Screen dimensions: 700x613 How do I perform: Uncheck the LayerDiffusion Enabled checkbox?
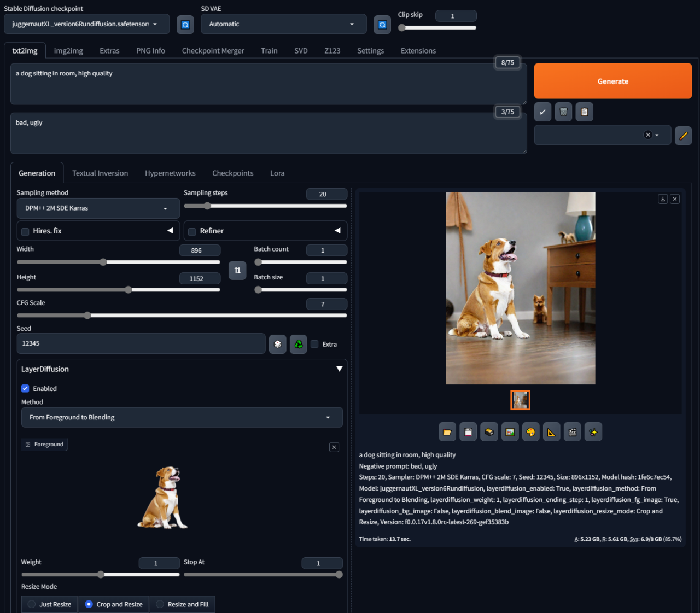pos(25,388)
